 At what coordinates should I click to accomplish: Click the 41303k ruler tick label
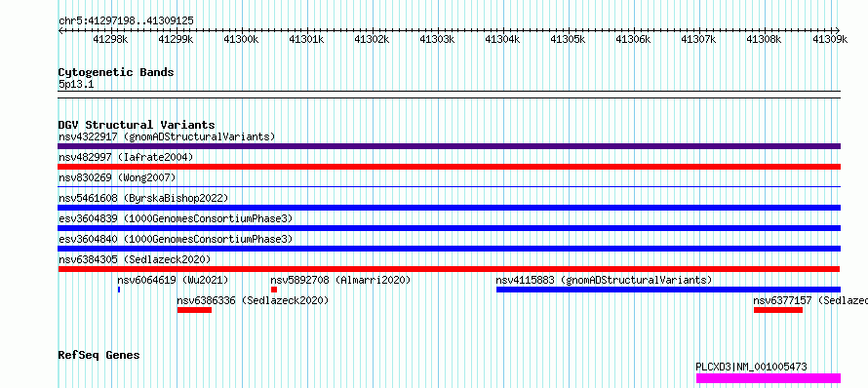pyautogui.click(x=437, y=39)
